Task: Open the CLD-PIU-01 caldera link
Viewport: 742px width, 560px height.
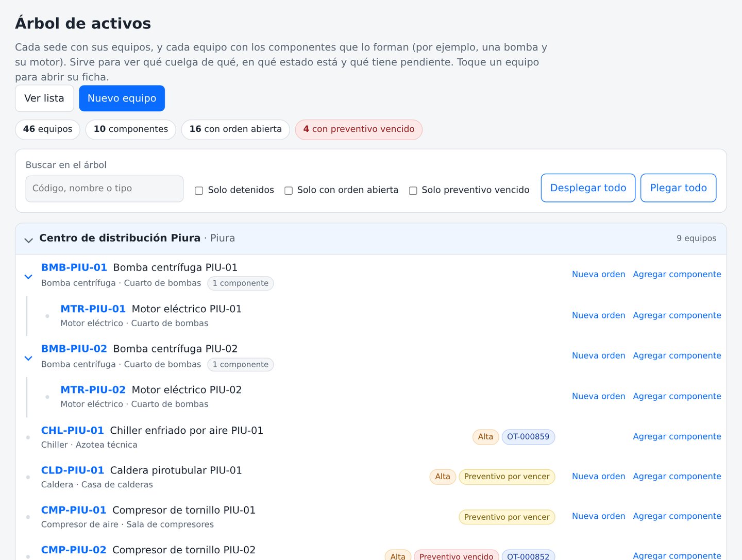Action: click(x=73, y=470)
